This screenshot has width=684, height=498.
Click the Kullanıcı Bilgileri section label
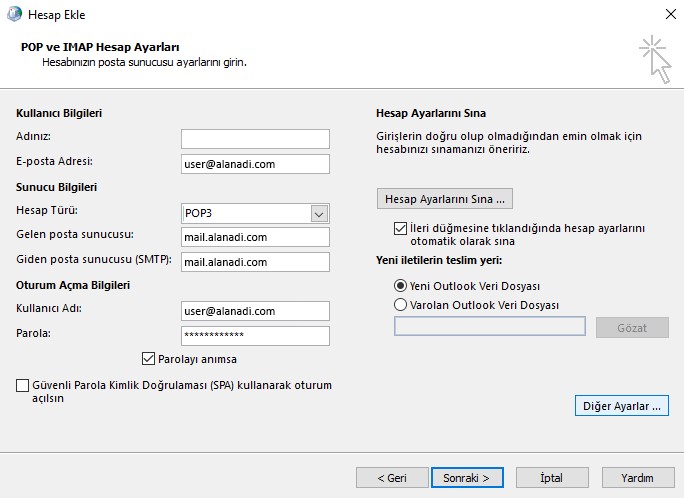[x=59, y=113]
